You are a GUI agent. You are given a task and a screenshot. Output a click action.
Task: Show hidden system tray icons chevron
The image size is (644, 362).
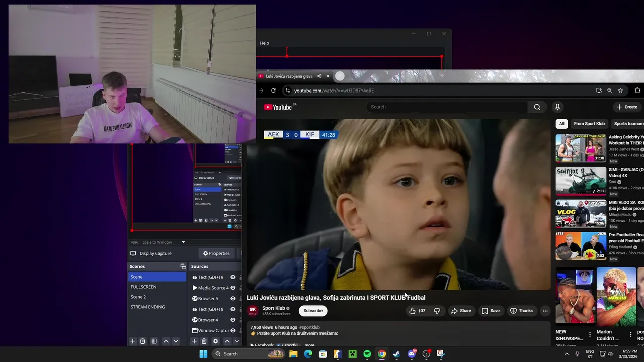click(566, 354)
